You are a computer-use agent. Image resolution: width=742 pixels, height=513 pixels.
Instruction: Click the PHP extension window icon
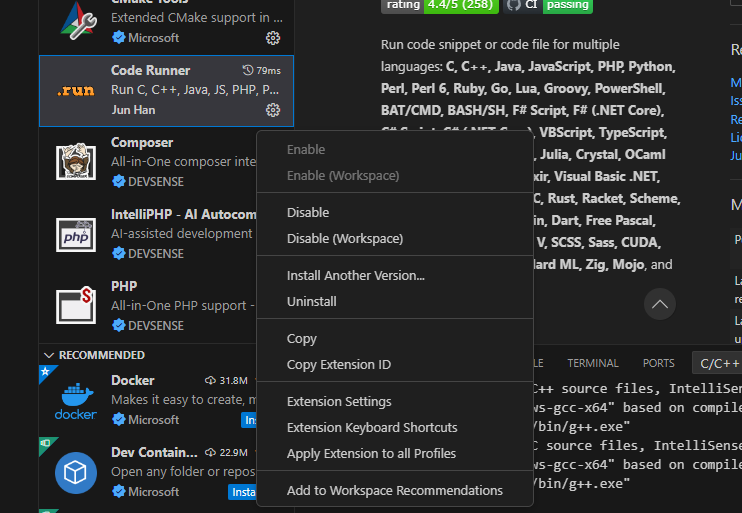[76, 305]
